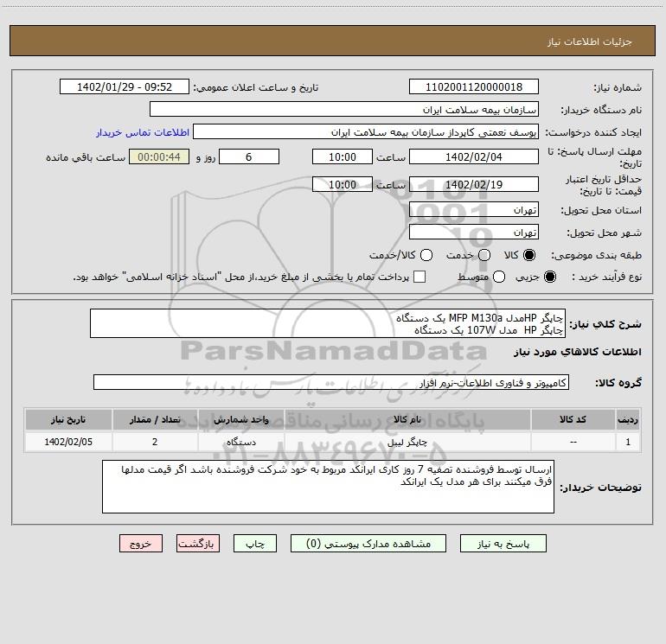Select the جزیی purchase type radio
The image size is (666, 644).
click(x=549, y=277)
